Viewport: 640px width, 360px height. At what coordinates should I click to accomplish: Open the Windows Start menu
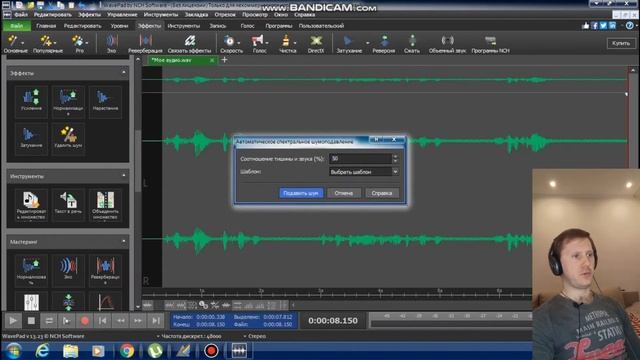tap(13, 351)
